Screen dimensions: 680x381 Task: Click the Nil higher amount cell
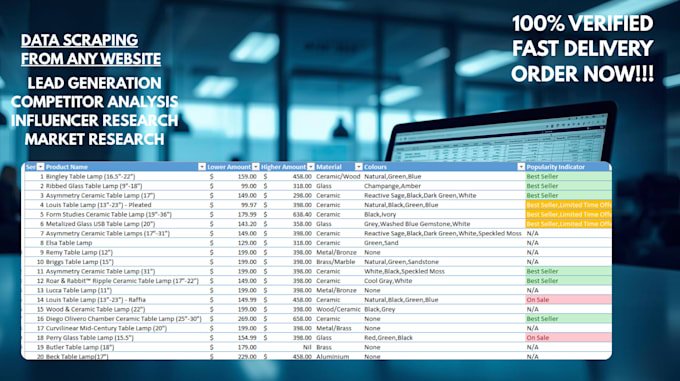tap(287, 347)
